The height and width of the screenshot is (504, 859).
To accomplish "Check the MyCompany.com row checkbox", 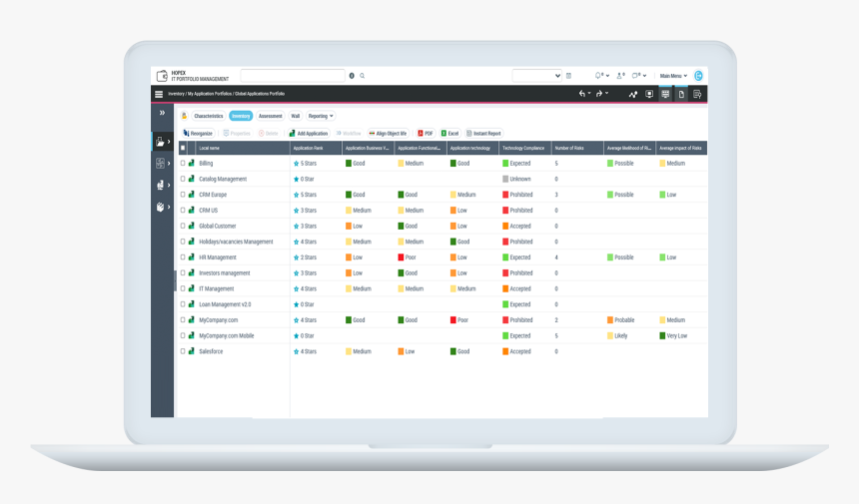I will click(183, 320).
